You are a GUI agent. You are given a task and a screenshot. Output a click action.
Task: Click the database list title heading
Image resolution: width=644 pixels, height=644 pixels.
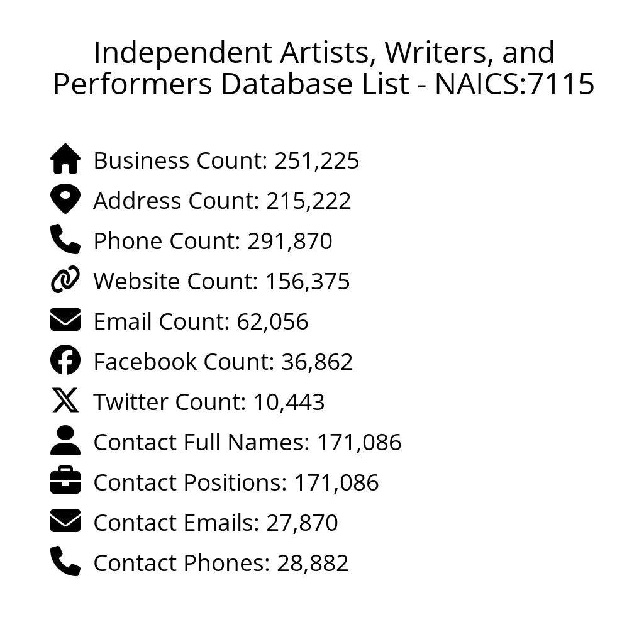(323, 69)
